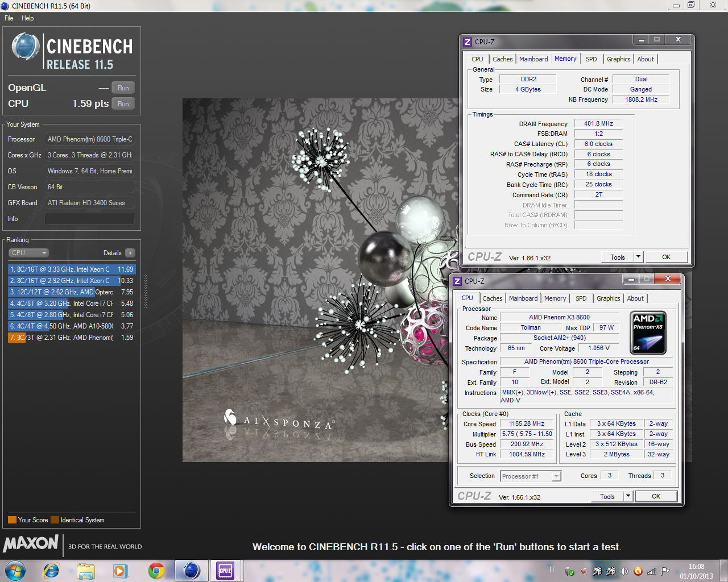Switch to CPU-Z via its taskbar icon
The height and width of the screenshot is (582, 728).
tap(226, 571)
